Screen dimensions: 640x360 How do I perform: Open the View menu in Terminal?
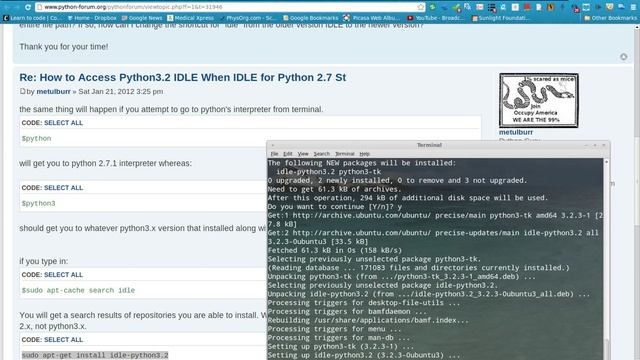pyautogui.click(x=303, y=154)
